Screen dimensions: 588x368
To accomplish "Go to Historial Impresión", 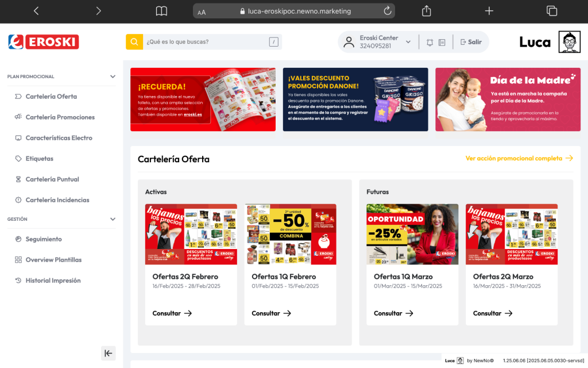I will click(x=53, y=281).
